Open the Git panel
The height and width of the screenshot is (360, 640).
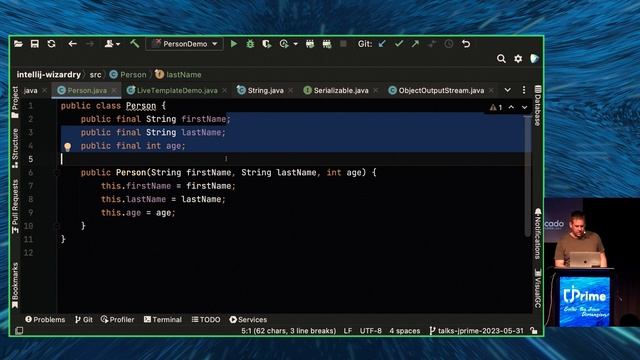[x=84, y=320]
